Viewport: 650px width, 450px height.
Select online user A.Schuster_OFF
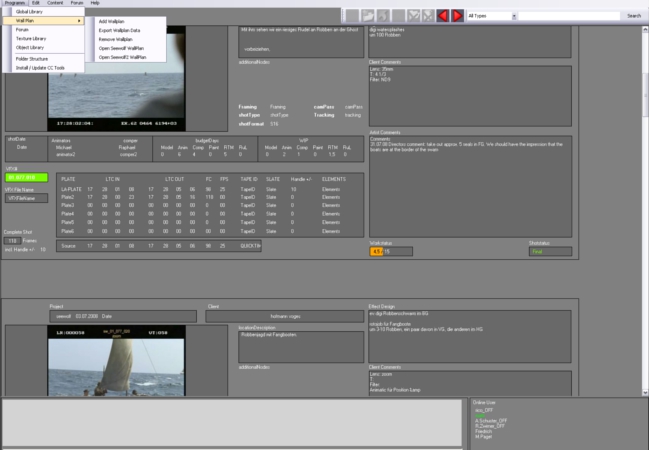coord(491,421)
